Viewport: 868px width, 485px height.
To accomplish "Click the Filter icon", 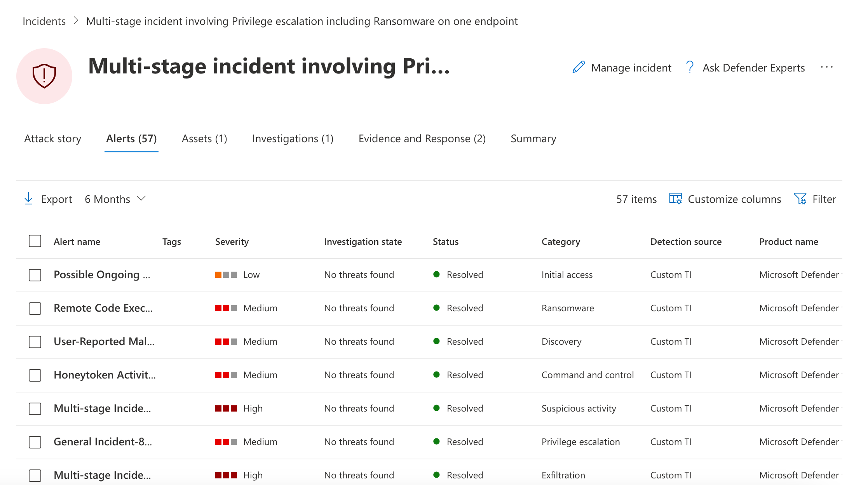I will (x=800, y=199).
